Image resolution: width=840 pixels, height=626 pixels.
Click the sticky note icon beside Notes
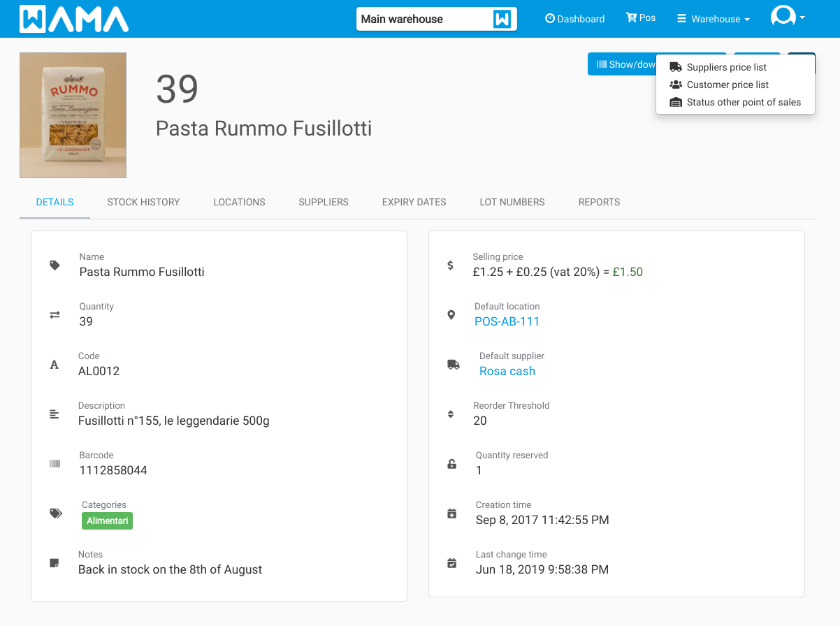[55, 563]
